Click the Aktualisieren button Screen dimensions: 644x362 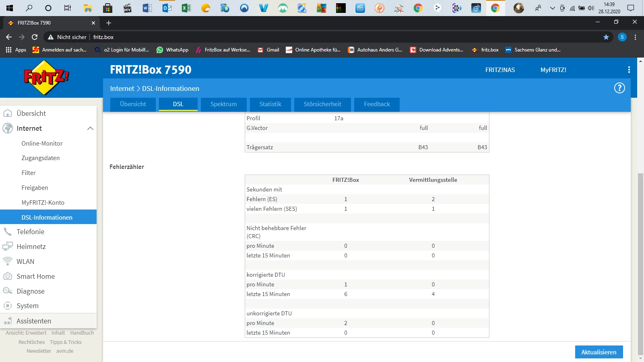coord(599,352)
